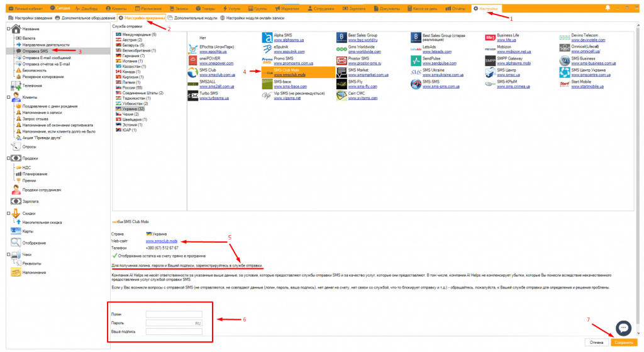Click the Turbo SMS envelope icon
Image resolution: width=644 pixels, height=352 pixels.
tap(192, 96)
